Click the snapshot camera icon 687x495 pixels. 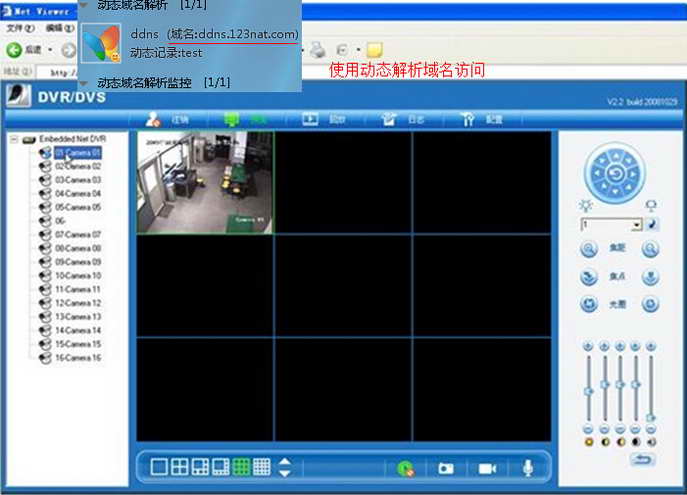click(x=445, y=468)
